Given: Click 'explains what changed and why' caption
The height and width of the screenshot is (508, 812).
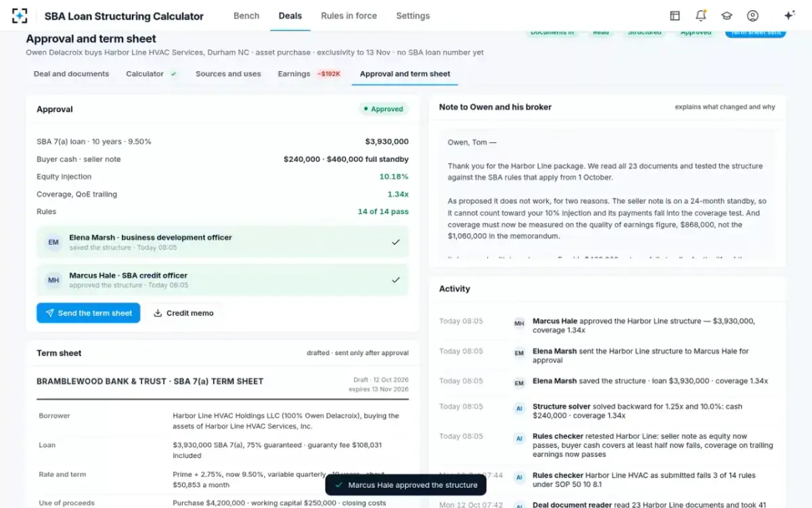Looking at the screenshot, I should point(725,107).
